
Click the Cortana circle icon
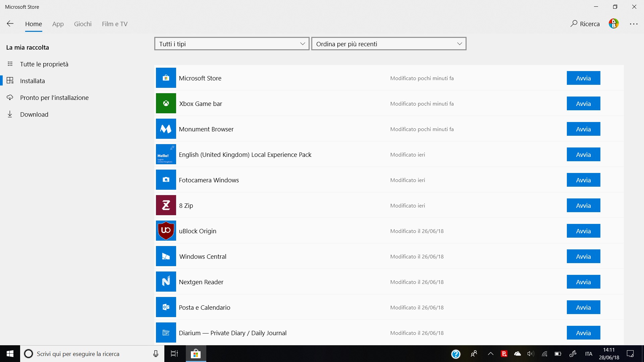pyautogui.click(x=29, y=354)
